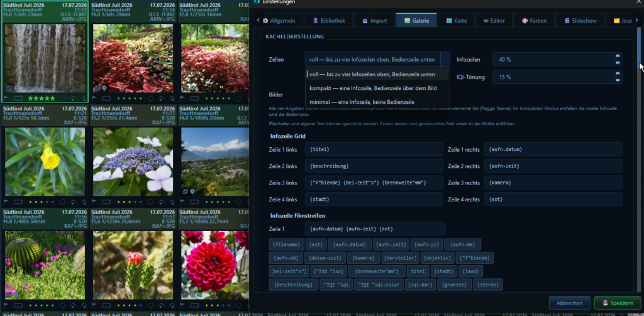Screen dimensions: 644x316
Task: Click the Speichern button
Action: pos(618,303)
